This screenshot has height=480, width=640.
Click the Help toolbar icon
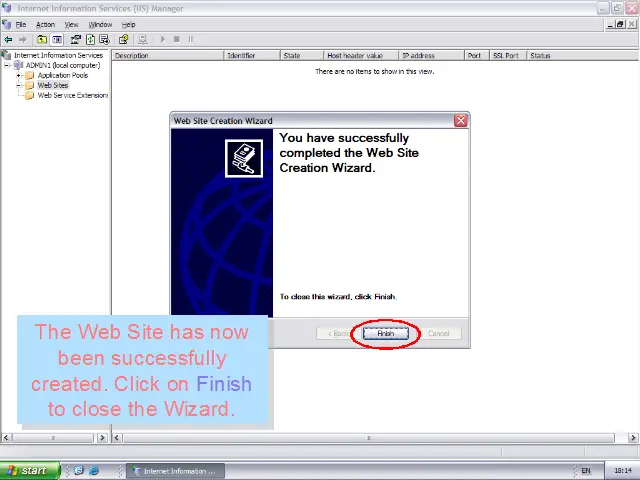coord(123,40)
